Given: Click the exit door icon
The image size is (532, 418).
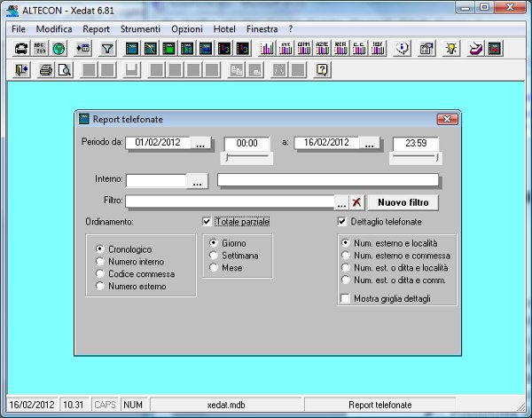Looking at the screenshot, I should click(x=21, y=70).
